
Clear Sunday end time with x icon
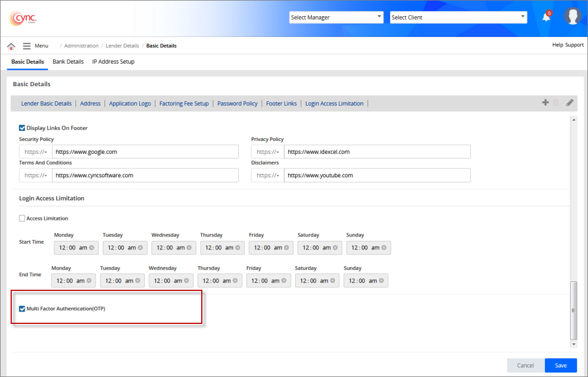(381, 281)
